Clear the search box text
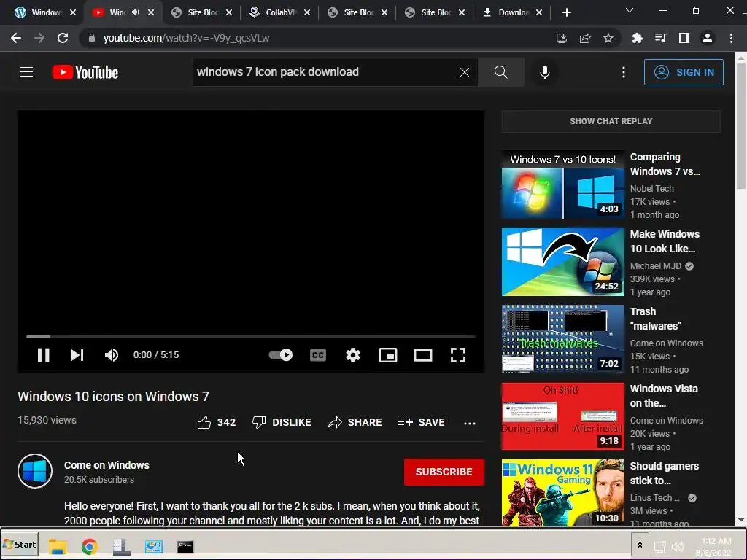 [x=465, y=72]
